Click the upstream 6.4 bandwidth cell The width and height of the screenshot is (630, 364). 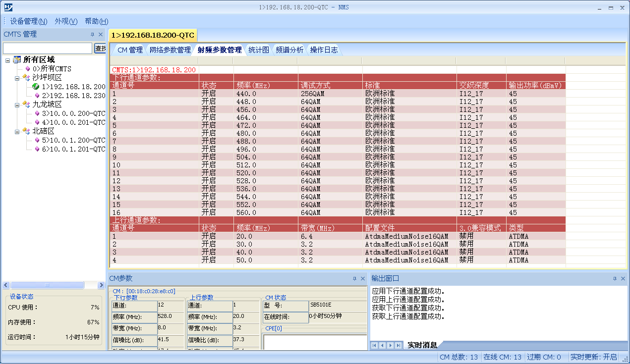click(330, 236)
